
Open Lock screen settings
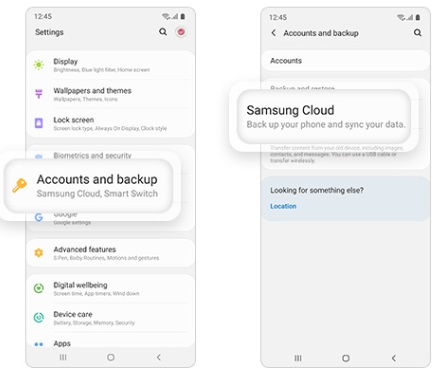pos(110,124)
